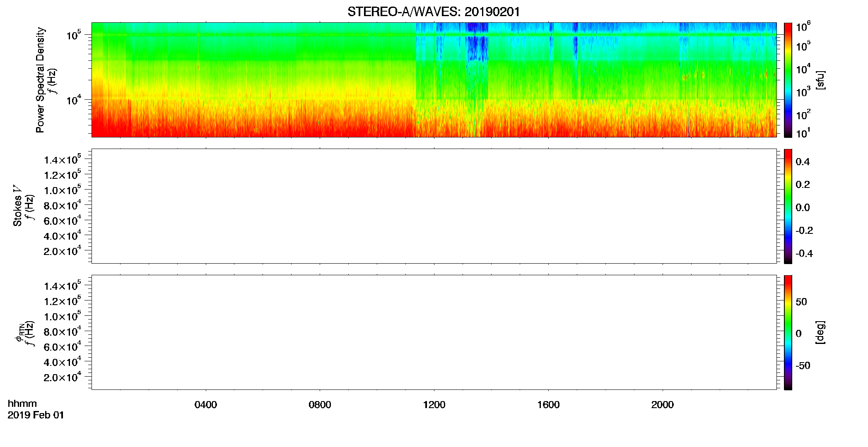The image size is (868, 447).
Task: Click the "0.0" label on Stokes V color bar
Action: click(x=803, y=208)
